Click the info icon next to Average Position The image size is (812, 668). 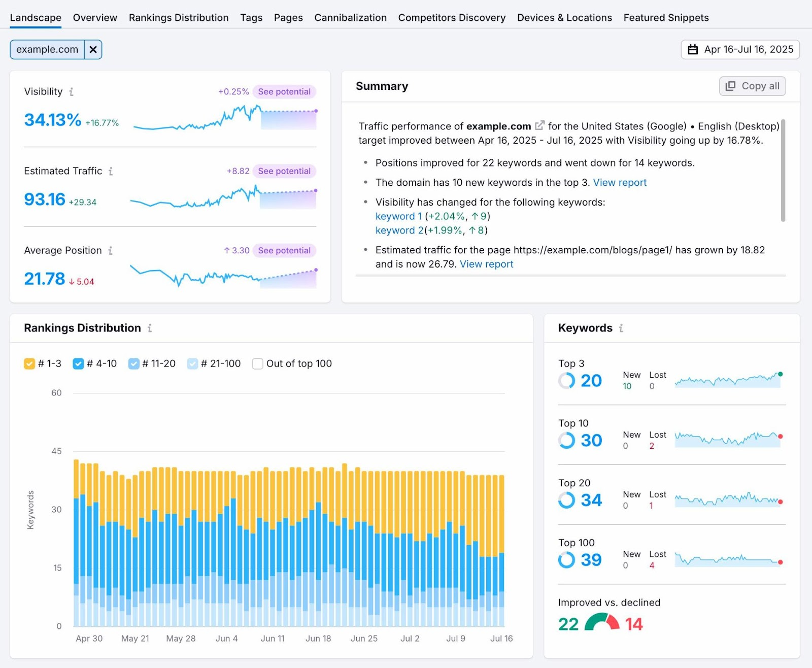(x=111, y=251)
